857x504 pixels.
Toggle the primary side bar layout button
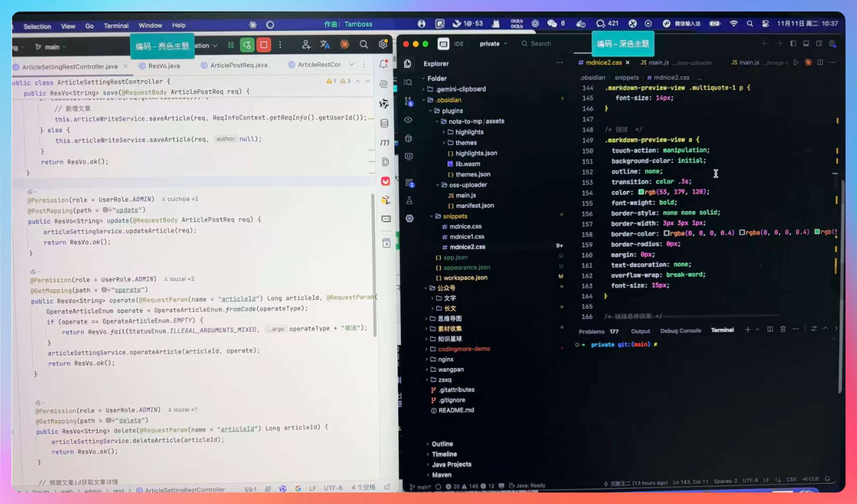coord(793,44)
